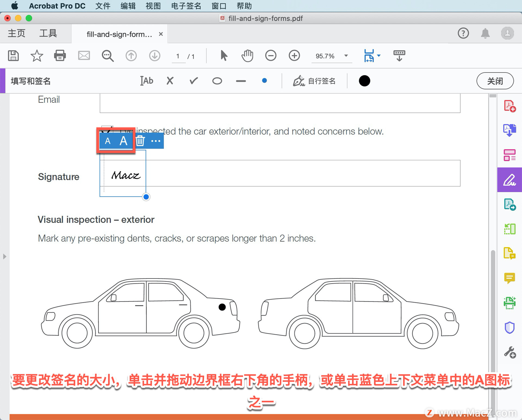Switch to the 主页 tab

(x=16, y=33)
